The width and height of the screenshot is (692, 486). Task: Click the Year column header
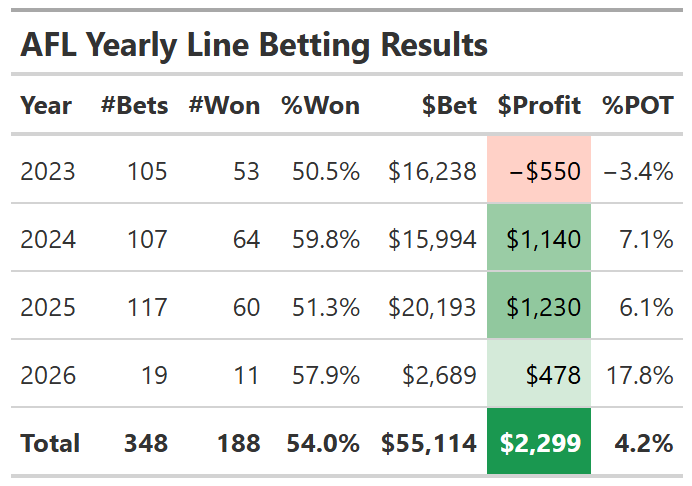pos(46,105)
